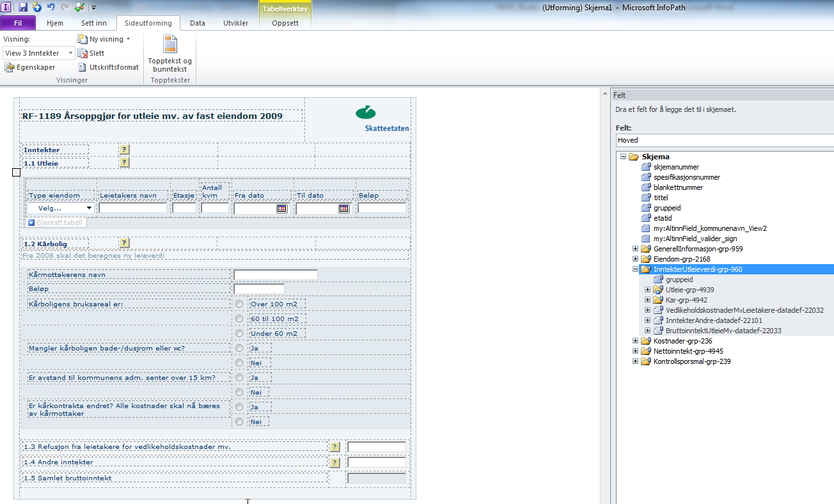Screen dimensions: 834x504
Task: Click the help icon next to 1.1 Utleie
Action: 124,162
